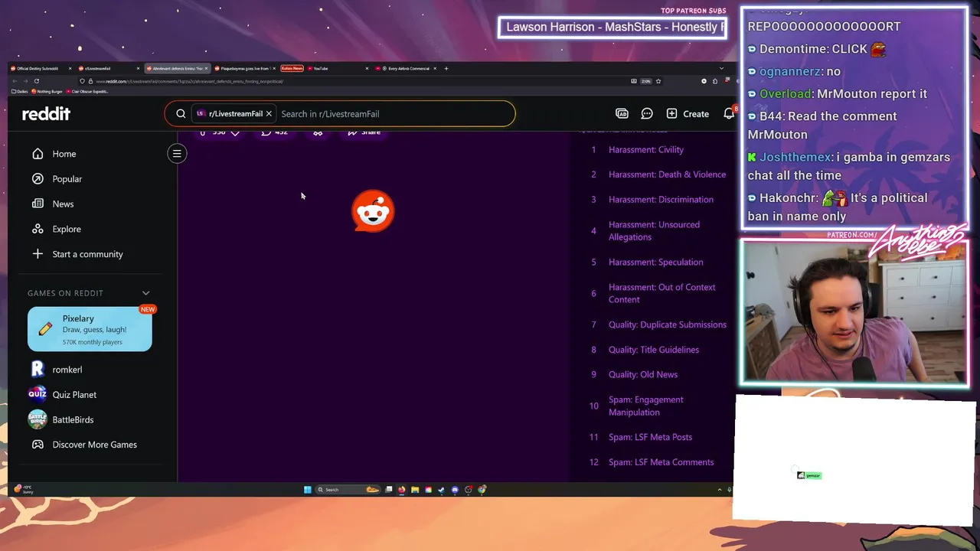Open Firefox from the taskbar

point(402,490)
